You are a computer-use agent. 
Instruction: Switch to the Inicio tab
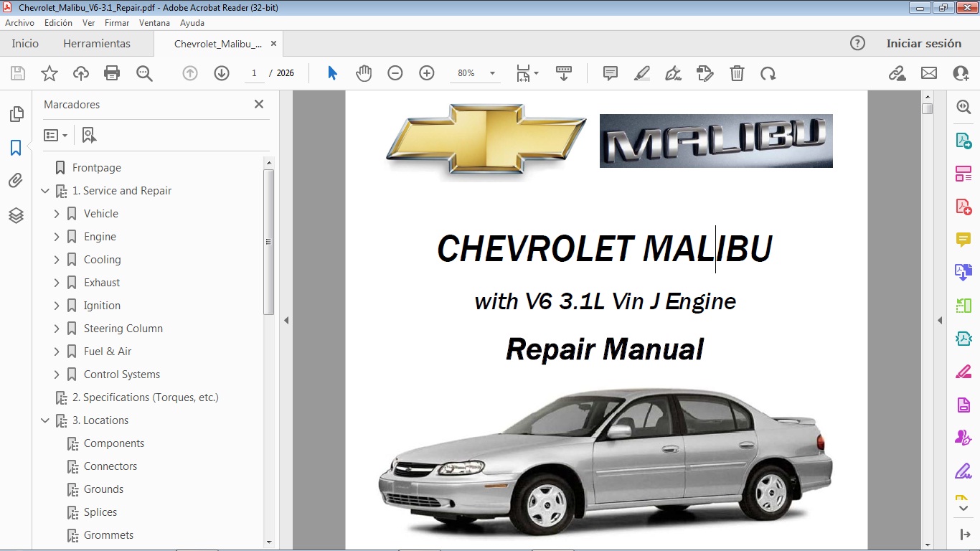click(25, 43)
